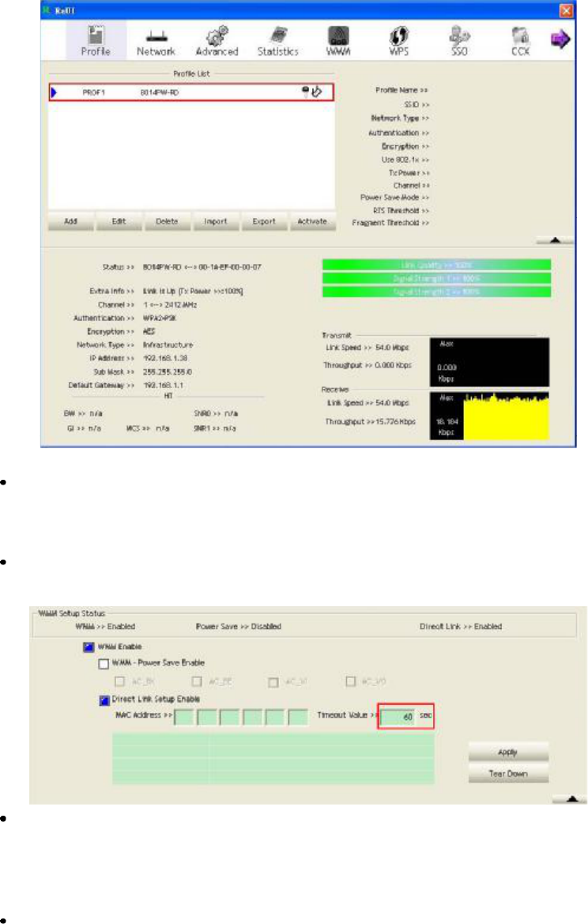Click the Delete profile button

168,221
